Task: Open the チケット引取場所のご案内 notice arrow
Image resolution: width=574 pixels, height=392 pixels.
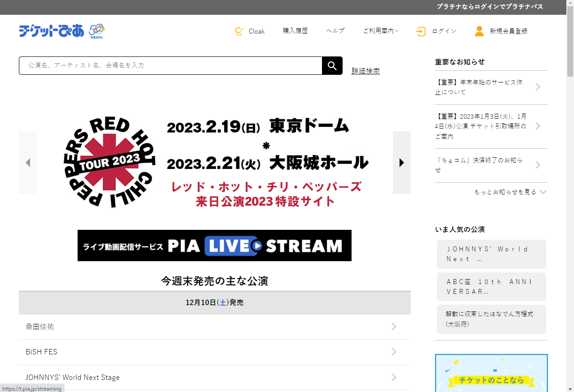Action: click(x=538, y=126)
